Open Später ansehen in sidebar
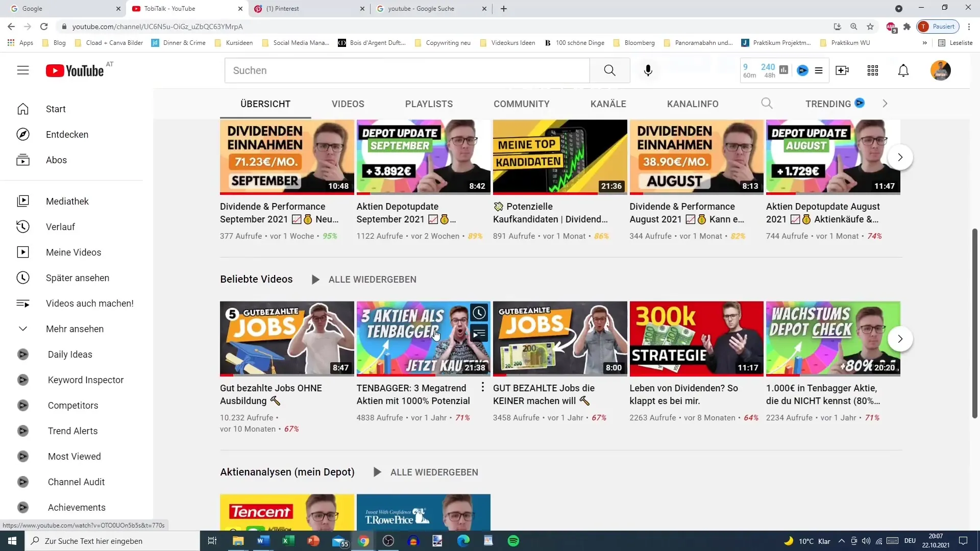The height and width of the screenshot is (551, 980). click(x=77, y=278)
